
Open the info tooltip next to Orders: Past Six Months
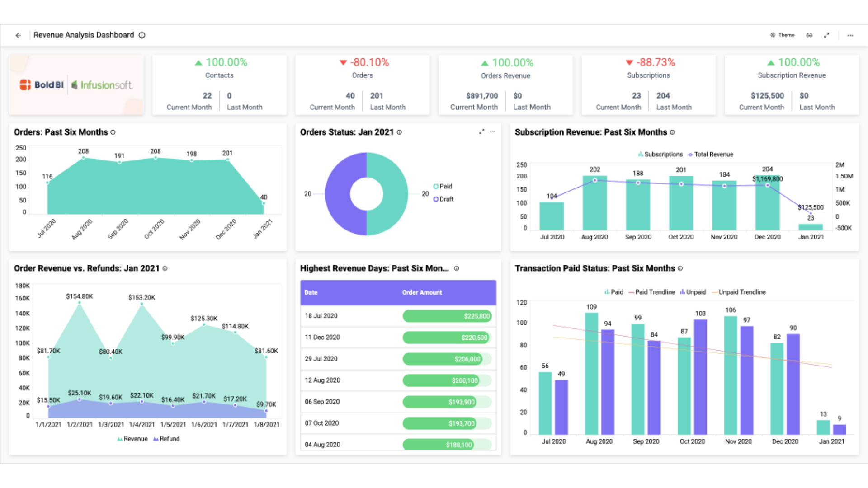(x=113, y=132)
